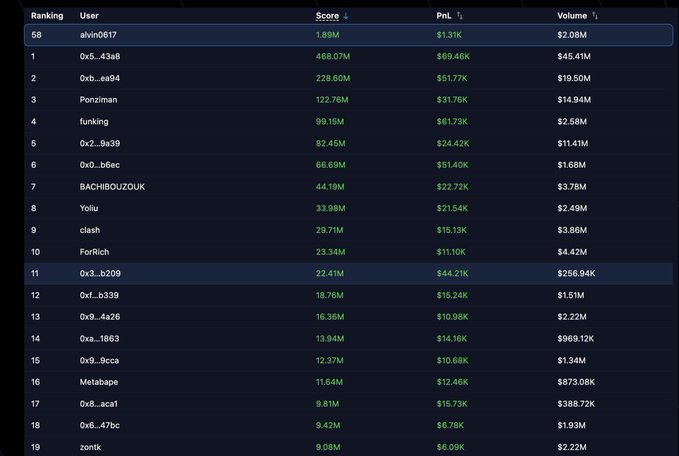Sort by Score descending arrow icon
The image size is (679, 456).
(x=346, y=16)
